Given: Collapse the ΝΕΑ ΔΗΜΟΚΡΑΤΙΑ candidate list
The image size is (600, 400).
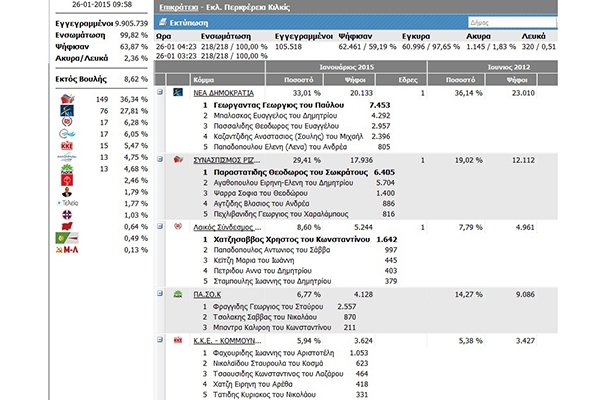Looking at the screenshot, I should tap(162, 90).
